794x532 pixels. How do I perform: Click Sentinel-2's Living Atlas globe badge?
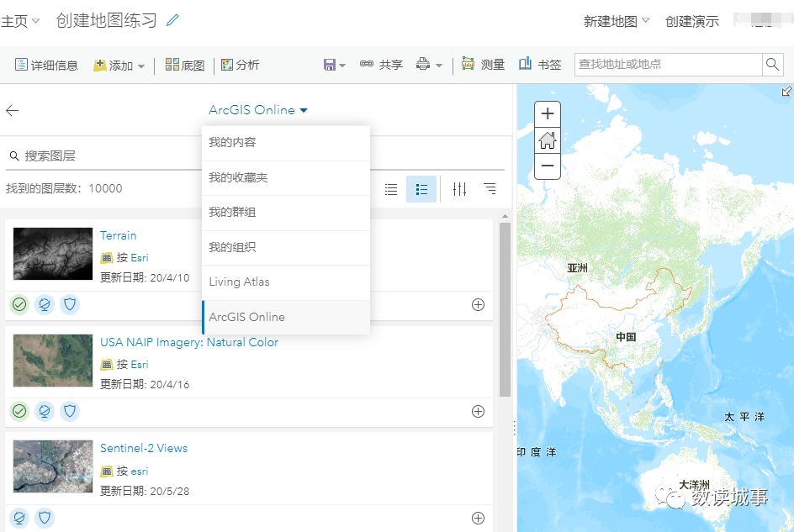point(19,518)
